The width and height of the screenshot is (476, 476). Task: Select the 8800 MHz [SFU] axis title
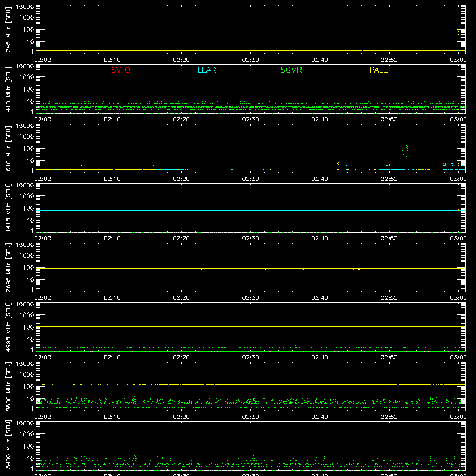coord(8,387)
